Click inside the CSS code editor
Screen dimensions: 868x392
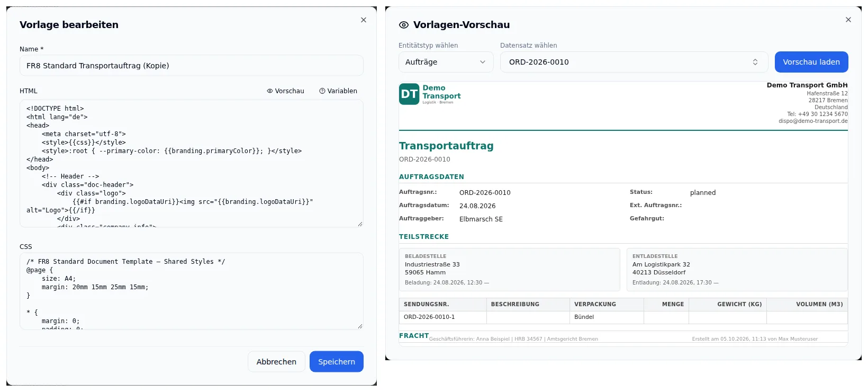[192, 291]
